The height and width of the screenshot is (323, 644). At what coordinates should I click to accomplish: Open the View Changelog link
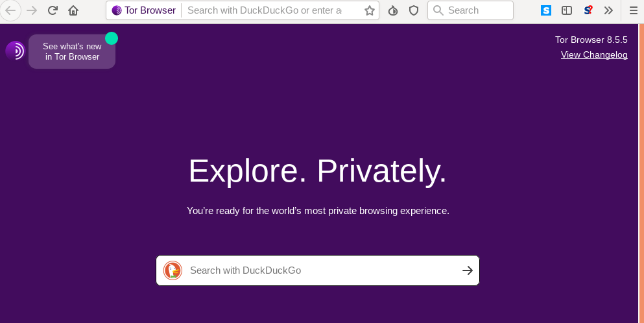point(594,54)
